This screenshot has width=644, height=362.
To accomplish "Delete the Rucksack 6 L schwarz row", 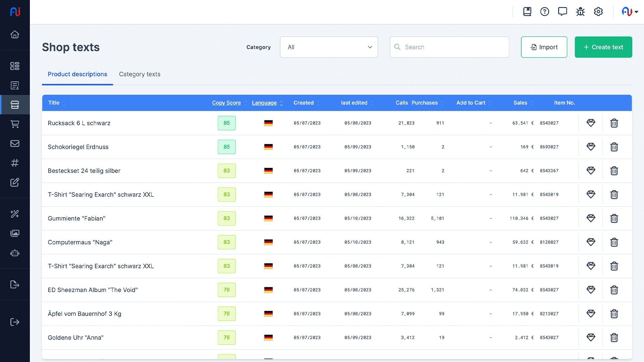I will [x=614, y=123].
